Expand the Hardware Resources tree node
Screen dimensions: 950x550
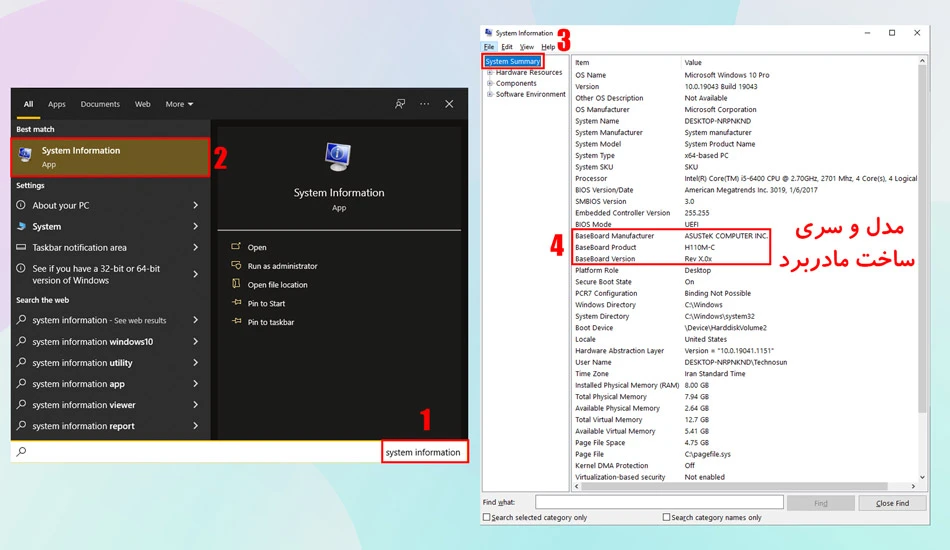490,73
